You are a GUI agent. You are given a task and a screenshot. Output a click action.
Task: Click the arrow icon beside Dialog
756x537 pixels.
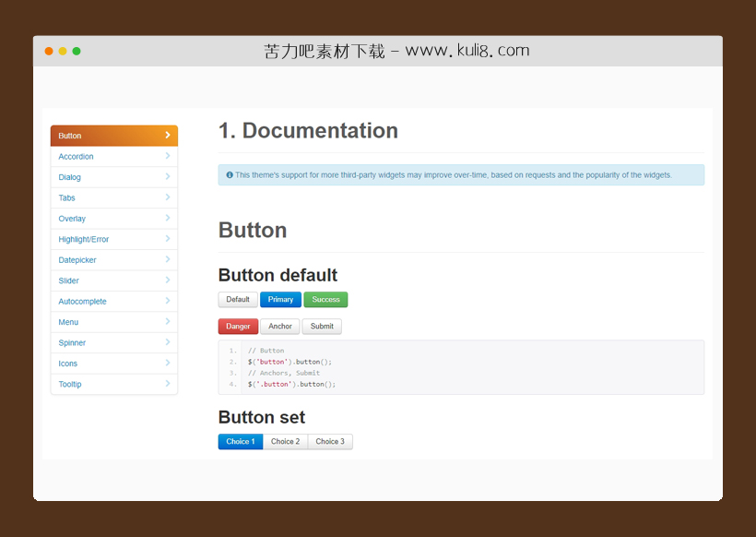click(168, 176)
